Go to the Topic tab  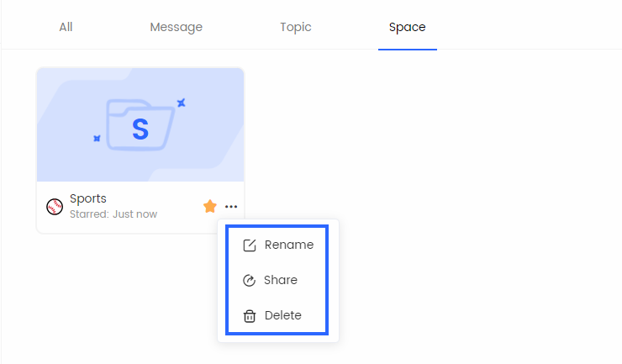(x=295, y=27)
